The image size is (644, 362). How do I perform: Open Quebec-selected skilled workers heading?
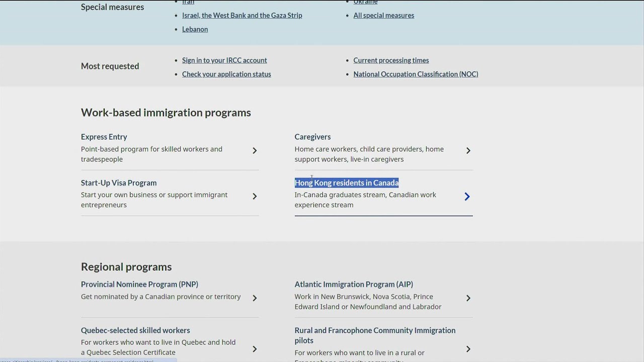point(135,330)
